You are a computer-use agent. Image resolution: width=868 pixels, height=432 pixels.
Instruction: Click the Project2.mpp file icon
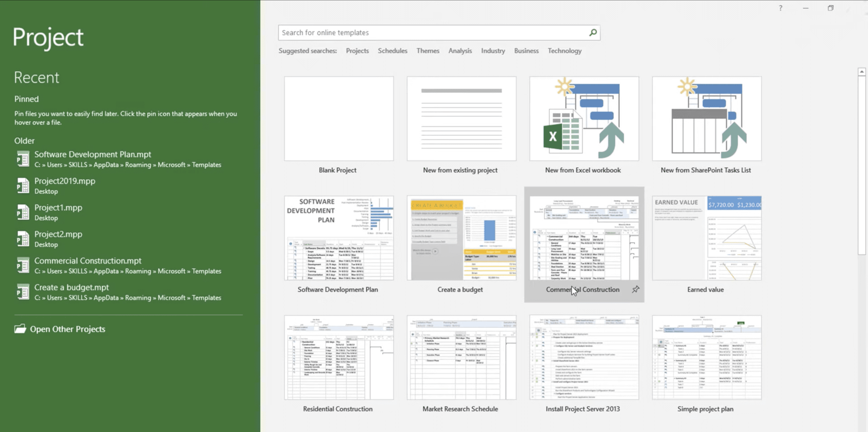point(23,239)
